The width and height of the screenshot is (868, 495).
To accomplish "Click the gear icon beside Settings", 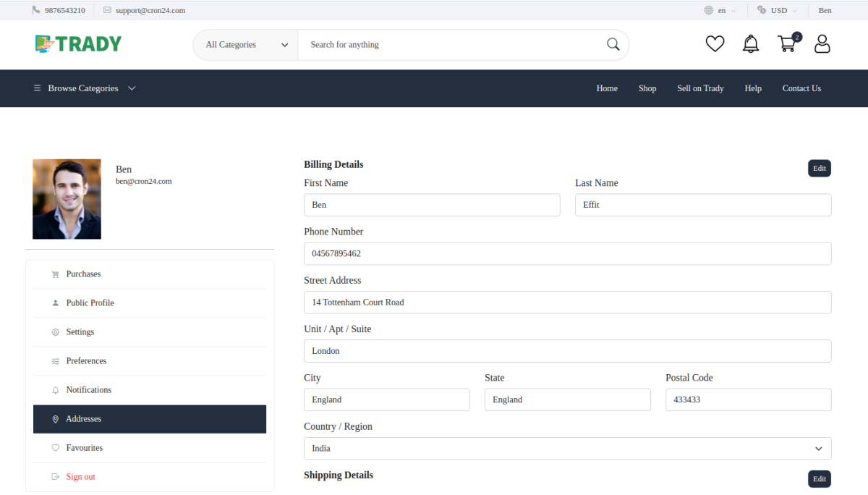I will pos(56,332).
